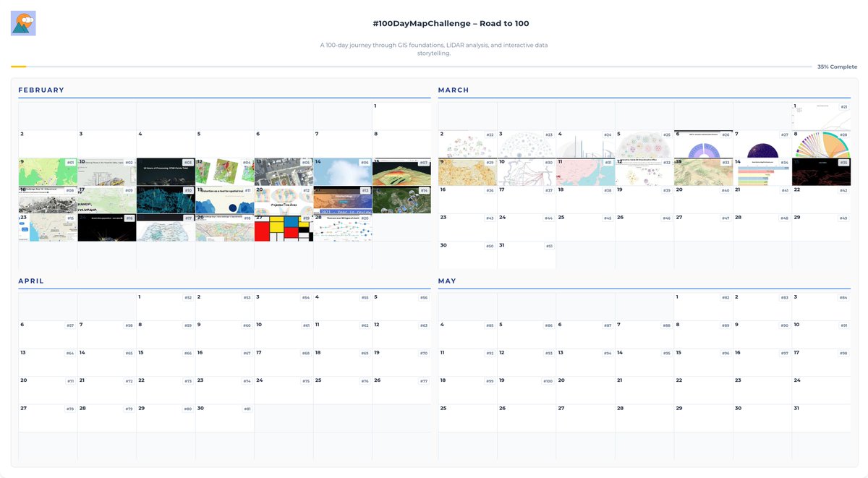Image resolution: width=868 pixels, height=478 pixels.
Task: Open the 'Distortion as a tool for spatial trust' map
Action: [224, 199]
